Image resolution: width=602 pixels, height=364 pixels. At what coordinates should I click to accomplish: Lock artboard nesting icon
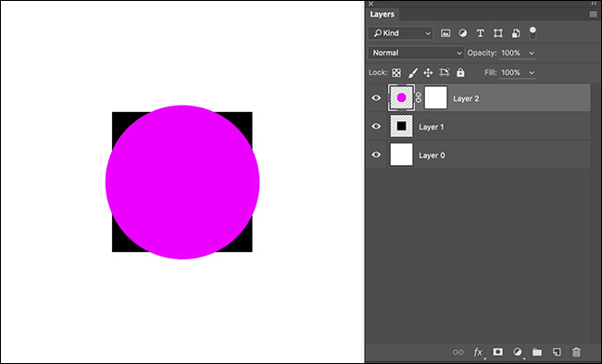click(445, 72)
